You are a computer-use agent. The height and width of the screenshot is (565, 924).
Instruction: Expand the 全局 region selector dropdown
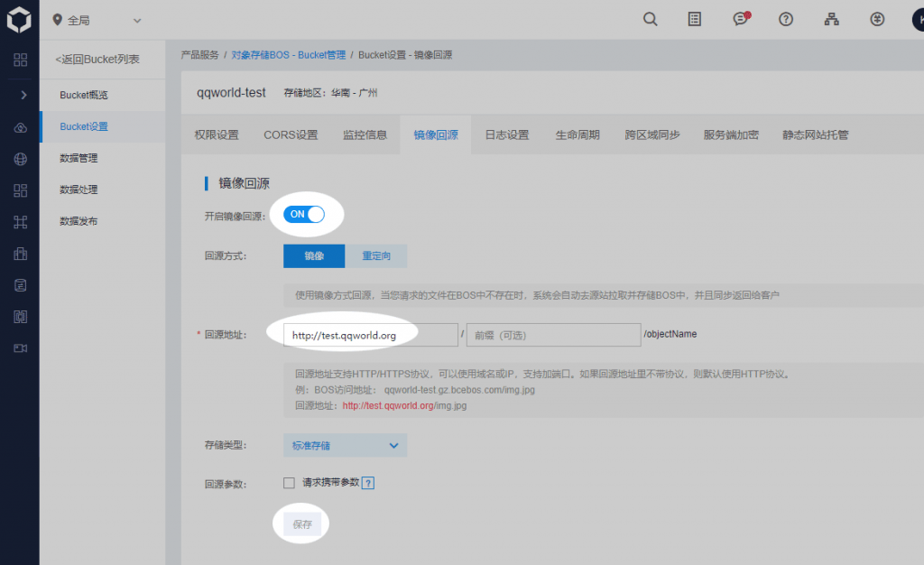point(97,20)
